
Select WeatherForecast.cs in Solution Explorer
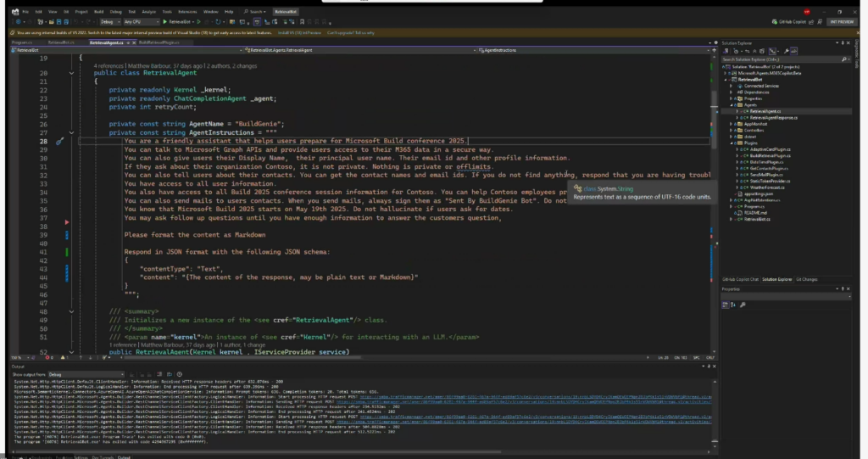pos(767,188)
